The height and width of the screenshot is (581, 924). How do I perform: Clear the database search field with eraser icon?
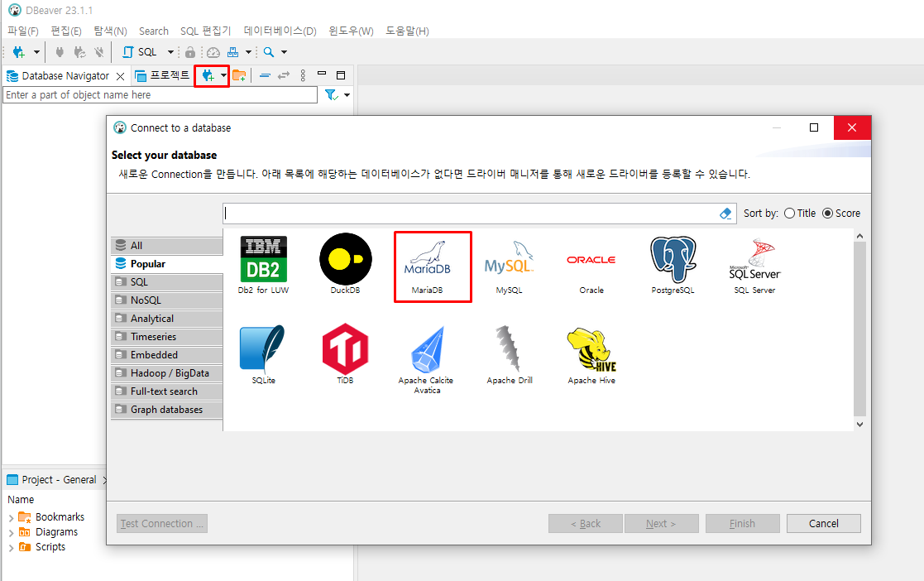click(725, 214)
